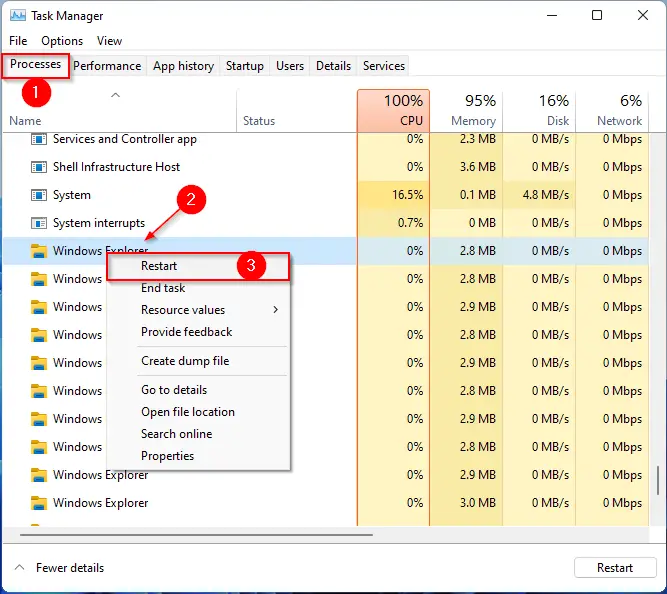Screen dimensions: 667x594
Task: Click the 0.7% CPU cell
Action: pyautogui.click(x=393, y=223)
